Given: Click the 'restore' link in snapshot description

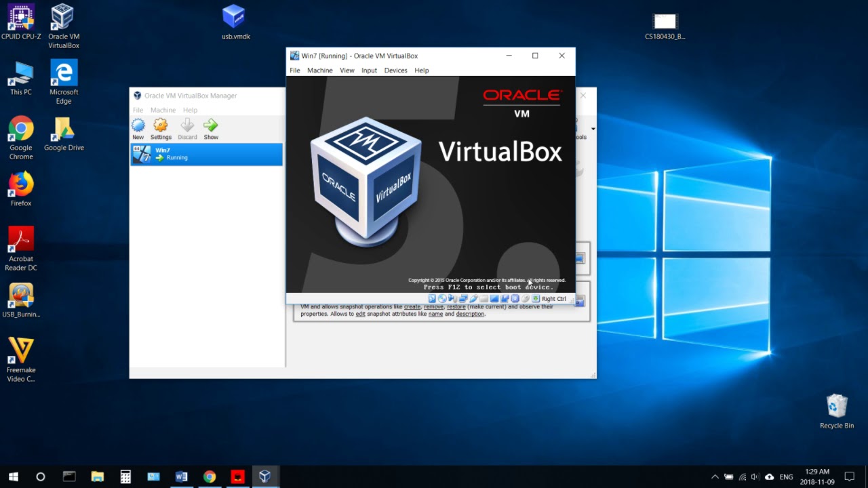Looking at the screenshot, I should [x=456, y=307].
